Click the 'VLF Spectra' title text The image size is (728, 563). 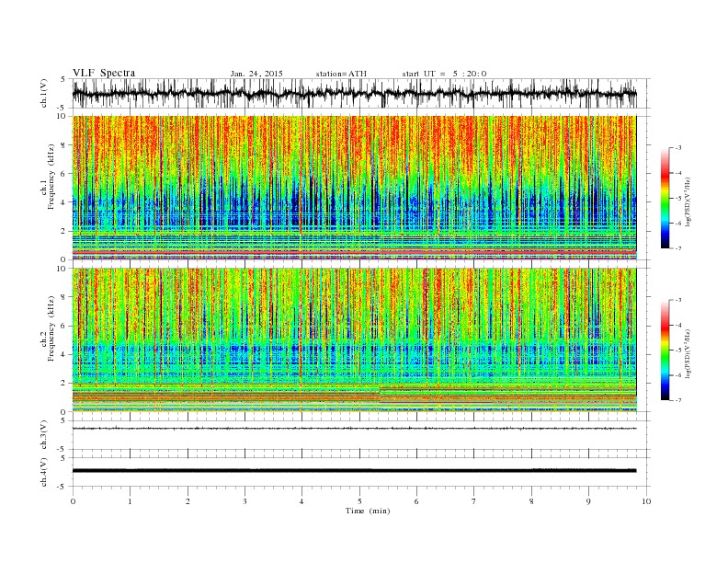pos(104,73)
